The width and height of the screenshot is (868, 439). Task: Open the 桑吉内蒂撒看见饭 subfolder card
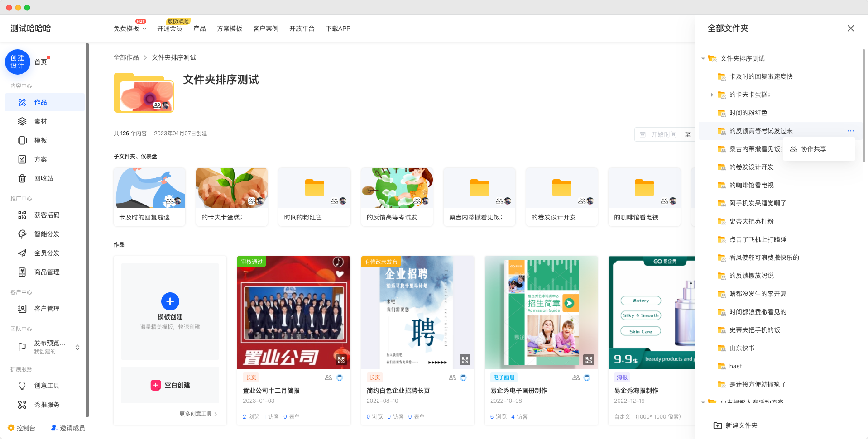point(479,197)
